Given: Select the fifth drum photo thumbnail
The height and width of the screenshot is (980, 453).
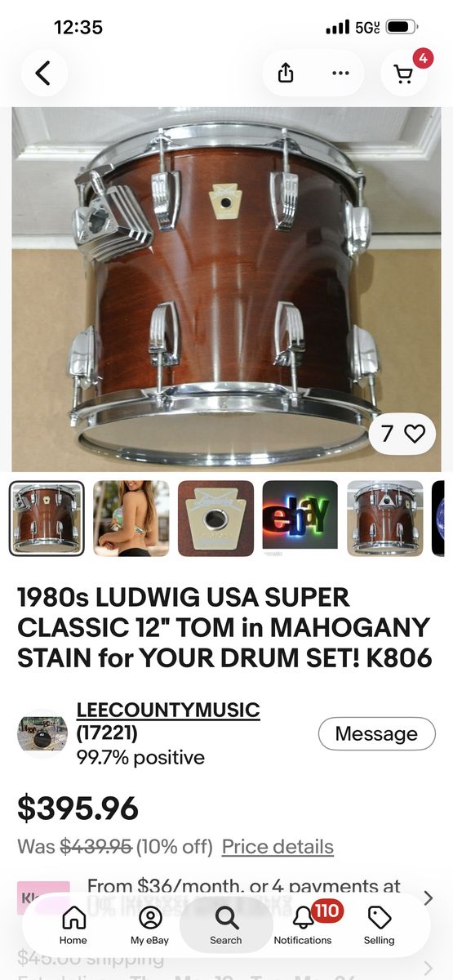Looking at the screenshot, I should 384,519.
